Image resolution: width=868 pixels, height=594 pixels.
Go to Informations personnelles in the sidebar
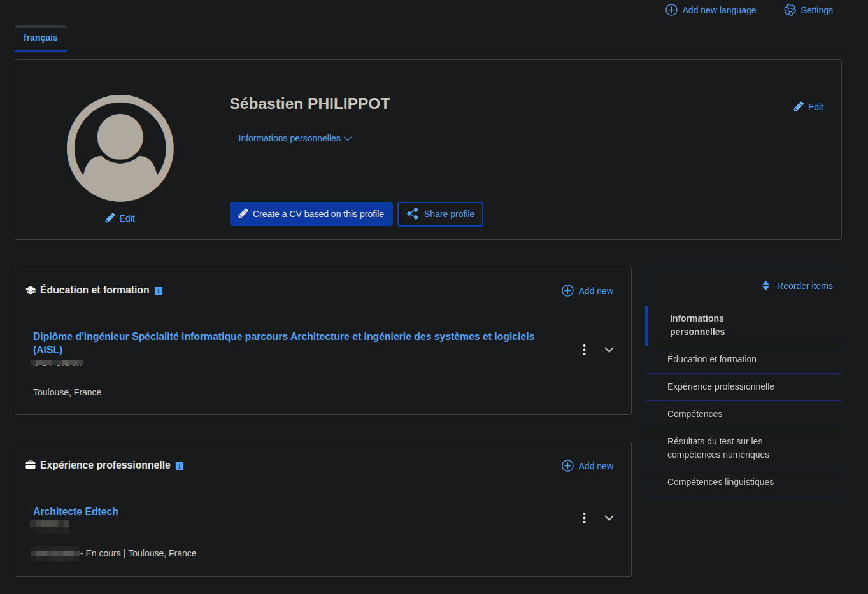[x=744, y=325]
